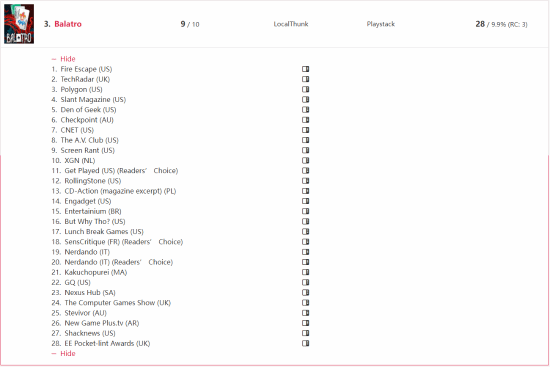The image size is (550, 367).
Task: Click the link icon next to RollingStone (US)
Action: pos(306,181)
